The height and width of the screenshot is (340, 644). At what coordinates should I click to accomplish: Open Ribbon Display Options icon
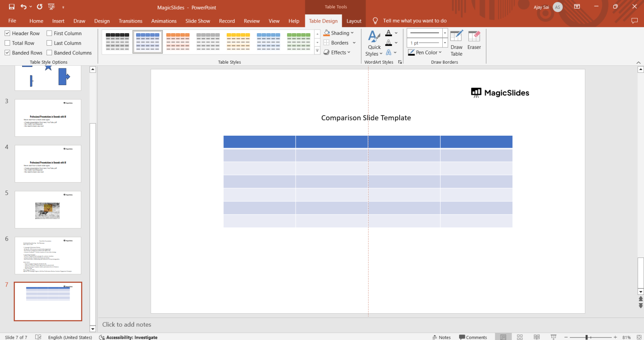(577, 7)
